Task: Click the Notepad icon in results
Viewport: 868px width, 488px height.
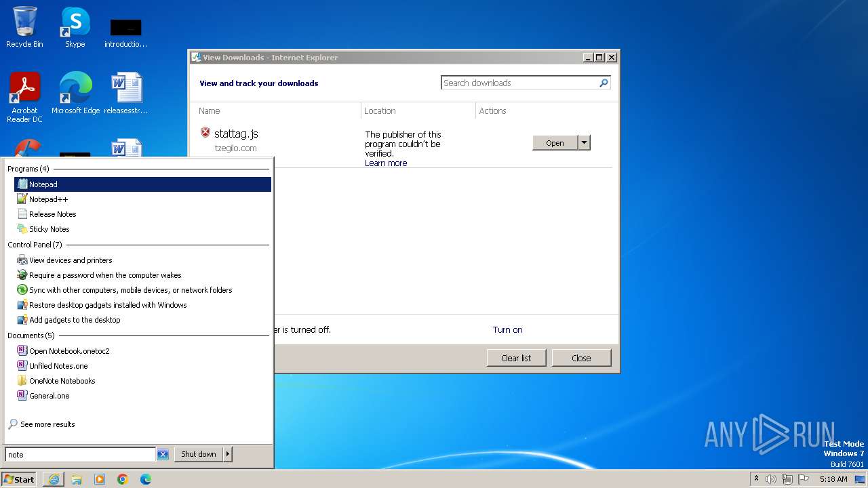Action: [x=22, y=184]
